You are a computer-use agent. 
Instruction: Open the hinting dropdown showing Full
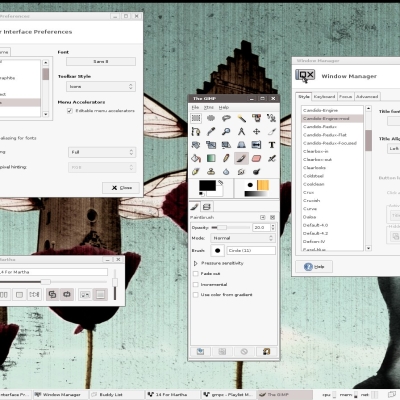pos(102,152)
